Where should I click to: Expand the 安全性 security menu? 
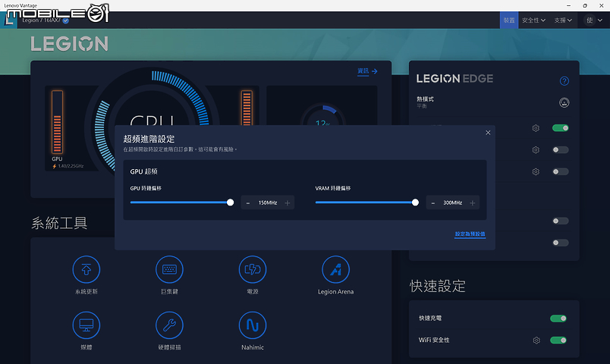tap(534, 20)
